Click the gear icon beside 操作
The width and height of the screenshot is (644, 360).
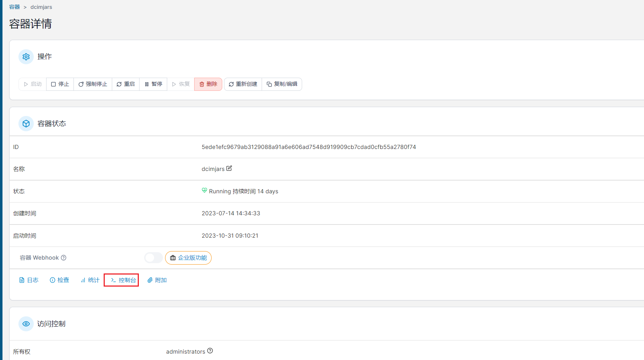26,57
